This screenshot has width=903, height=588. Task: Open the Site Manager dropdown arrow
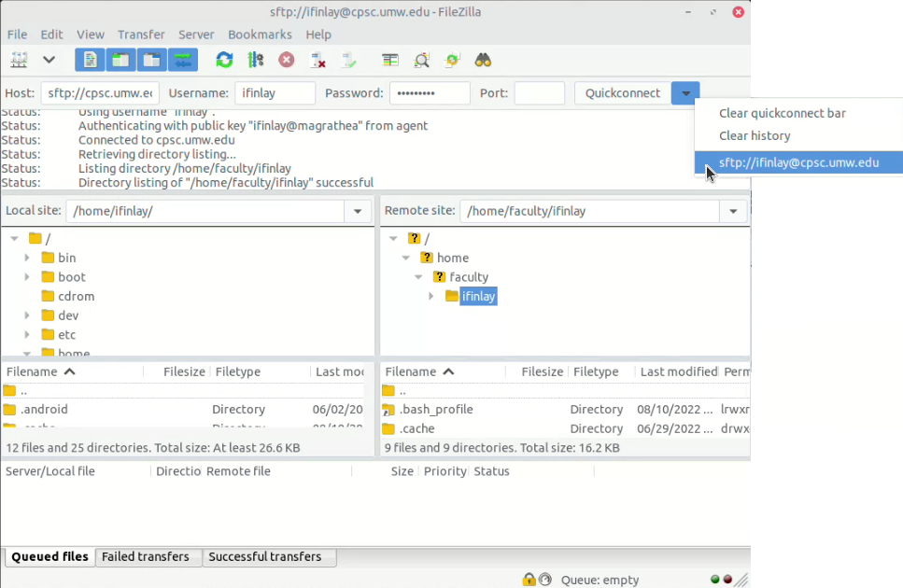pos(49,60)
